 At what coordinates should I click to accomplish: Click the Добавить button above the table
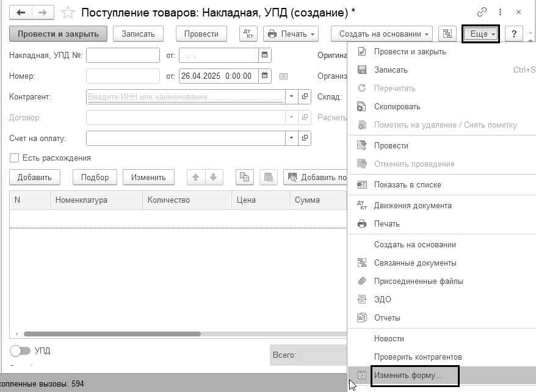(x=35, y=177)
